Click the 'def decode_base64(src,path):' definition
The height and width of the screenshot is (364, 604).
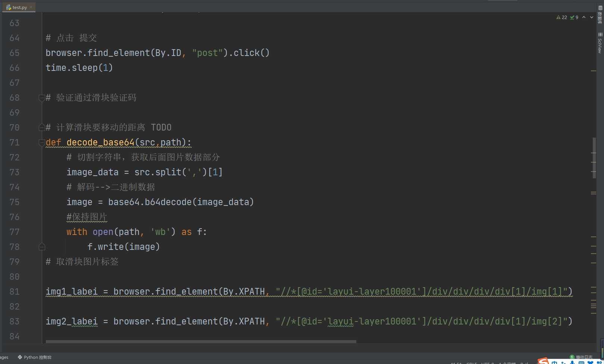119,142
